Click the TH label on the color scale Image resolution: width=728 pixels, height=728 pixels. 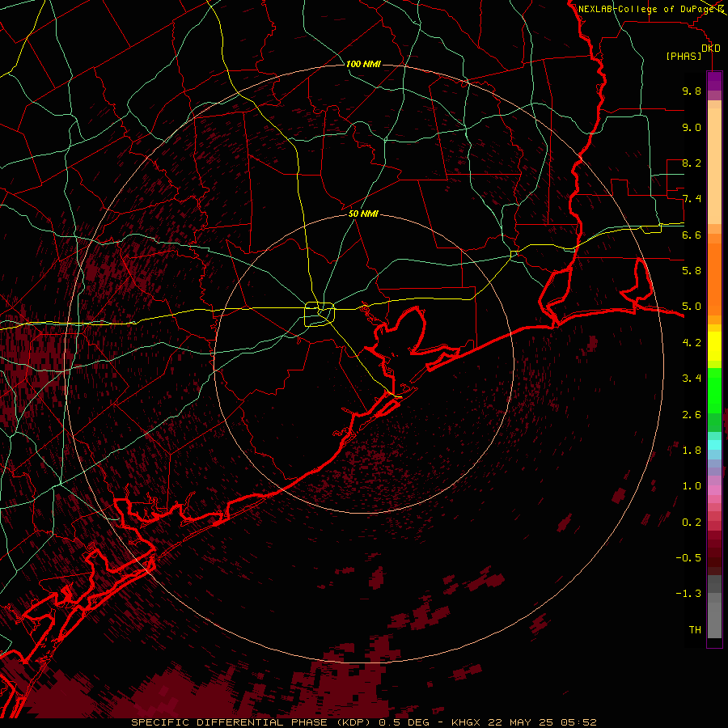[695, 630]
